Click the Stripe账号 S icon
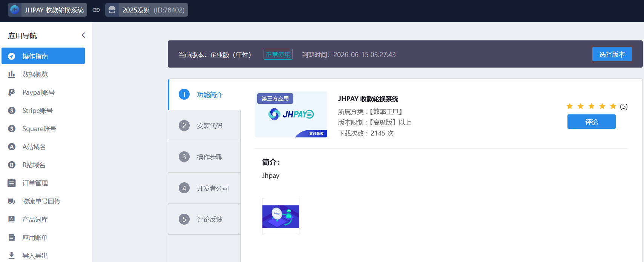The image size is (644, 262). point(12,111)
